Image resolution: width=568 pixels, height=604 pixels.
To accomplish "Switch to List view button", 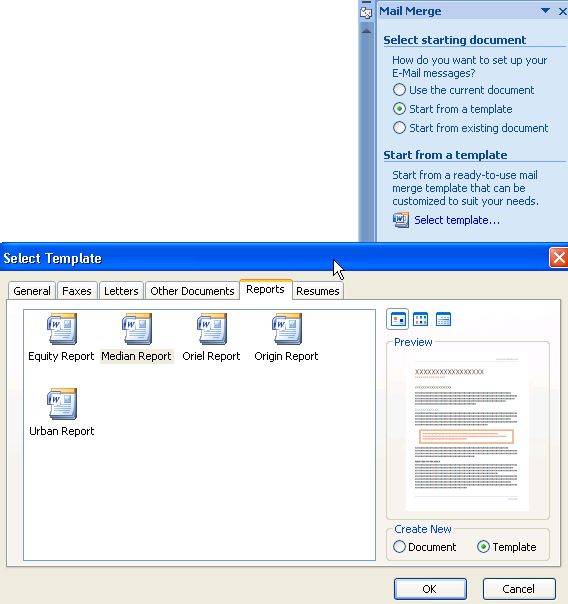I will pos(420,319).
